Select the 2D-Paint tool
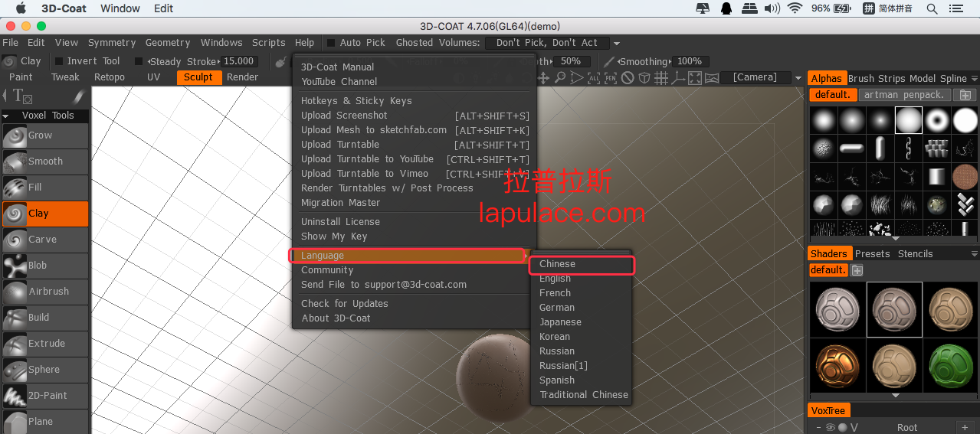This screenshot has height=434, width=980. pos(44,396)
